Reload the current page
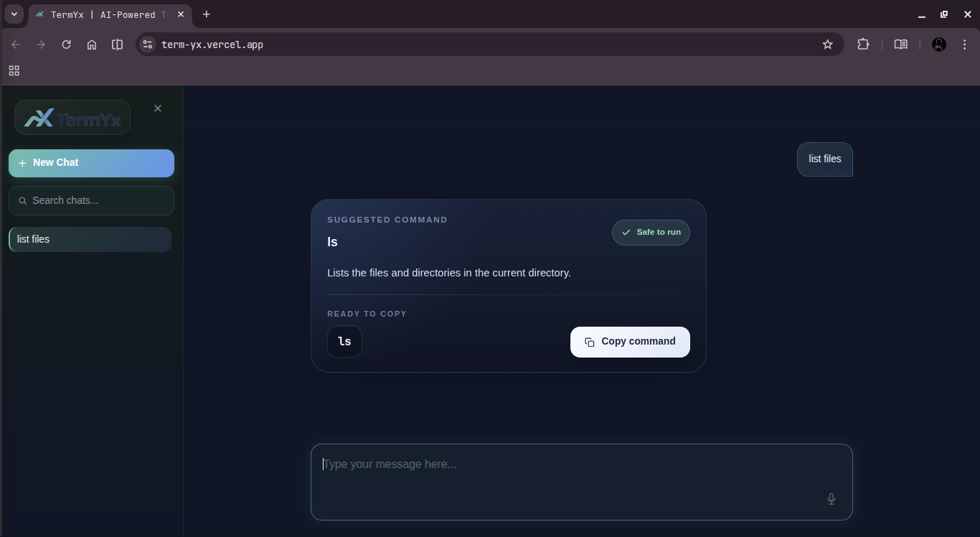Screen dimensions: 980x537 point(66,45)
